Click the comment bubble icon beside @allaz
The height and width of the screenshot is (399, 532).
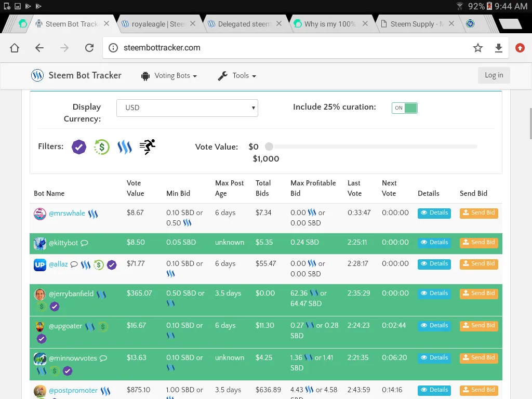pyautogui.click(x=74, y=264)
